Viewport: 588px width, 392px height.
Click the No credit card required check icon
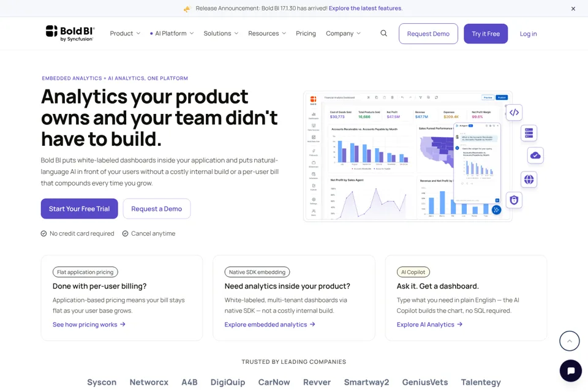(43, 234)
